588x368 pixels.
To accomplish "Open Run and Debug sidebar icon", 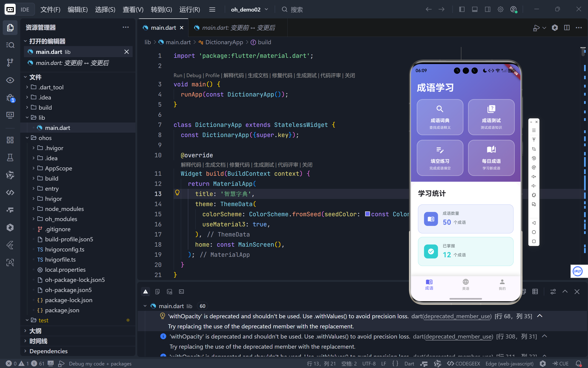I will tap(10, 98).
